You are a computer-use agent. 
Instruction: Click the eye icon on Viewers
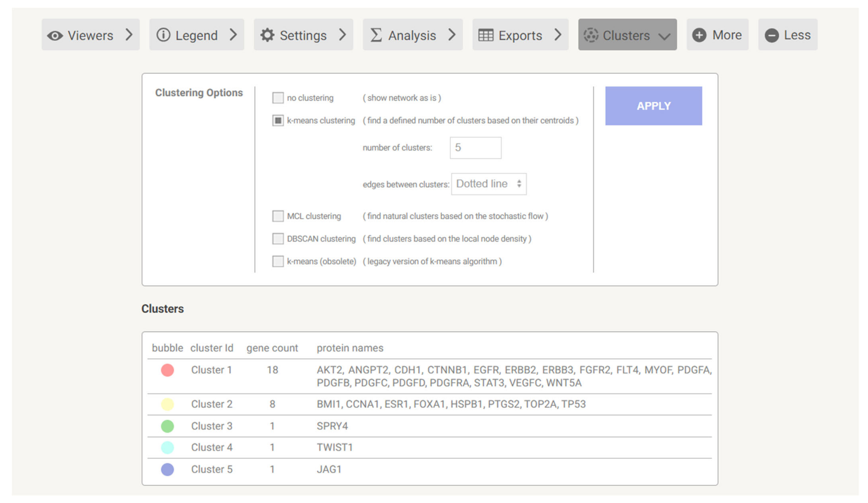(x=55, y=36)
